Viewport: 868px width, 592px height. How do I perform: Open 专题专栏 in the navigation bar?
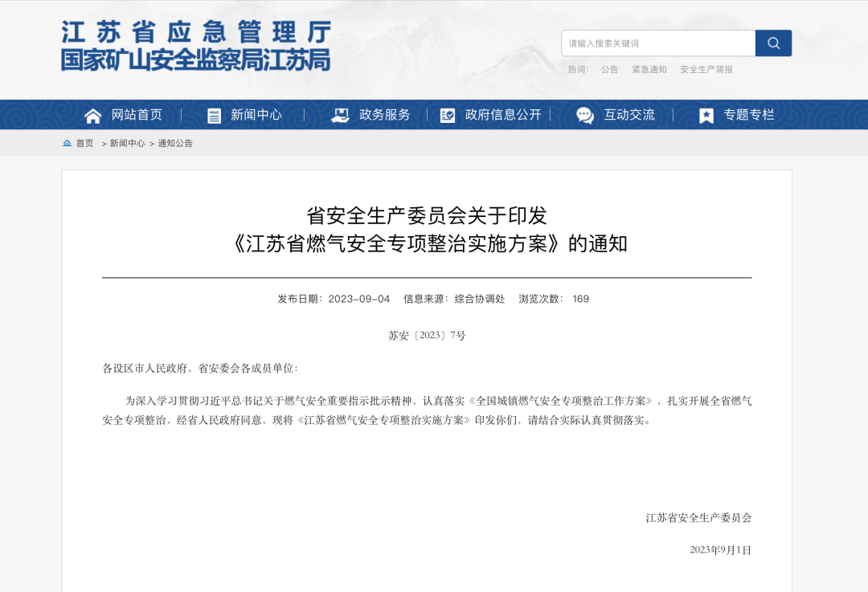tap(749, 115)
